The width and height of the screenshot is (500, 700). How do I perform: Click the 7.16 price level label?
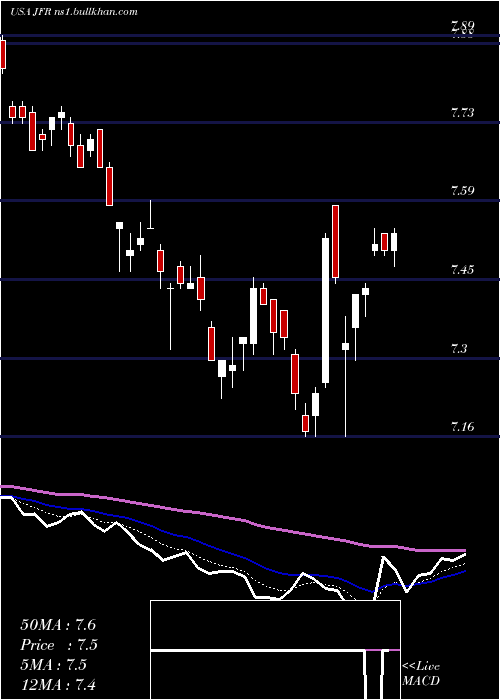[x=462, y=427]
